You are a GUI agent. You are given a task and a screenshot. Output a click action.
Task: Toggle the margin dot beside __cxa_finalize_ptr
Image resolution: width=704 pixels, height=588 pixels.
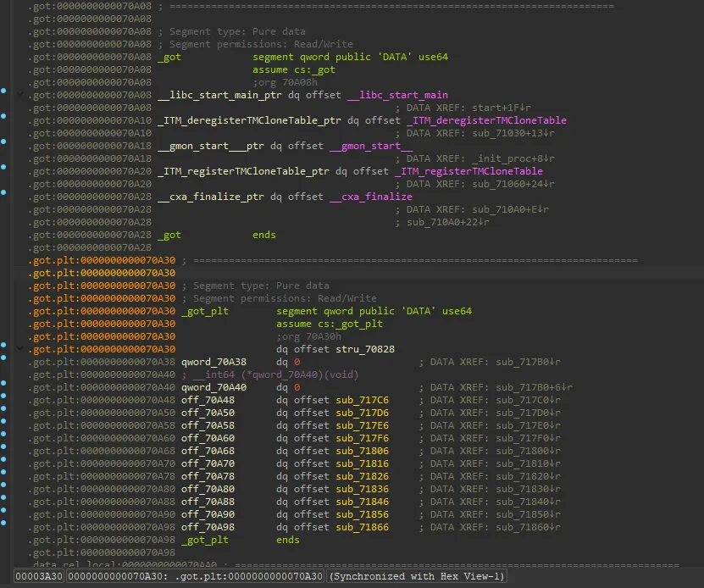(3, 192)
